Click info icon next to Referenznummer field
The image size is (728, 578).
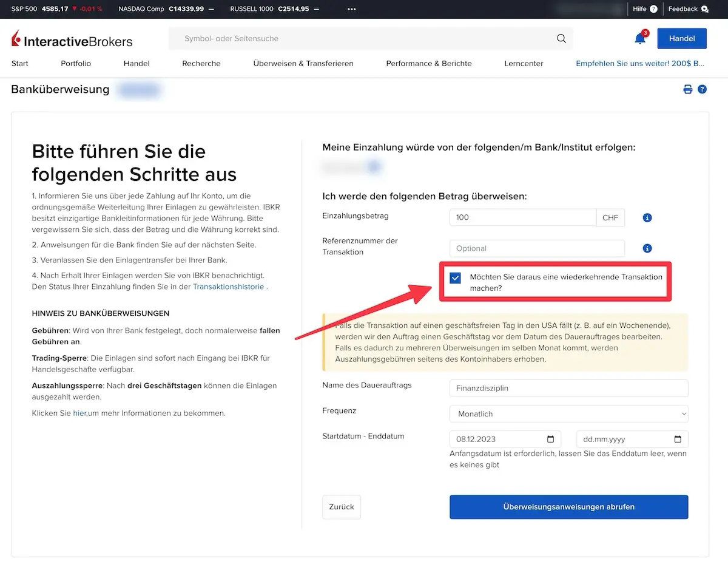647,248
